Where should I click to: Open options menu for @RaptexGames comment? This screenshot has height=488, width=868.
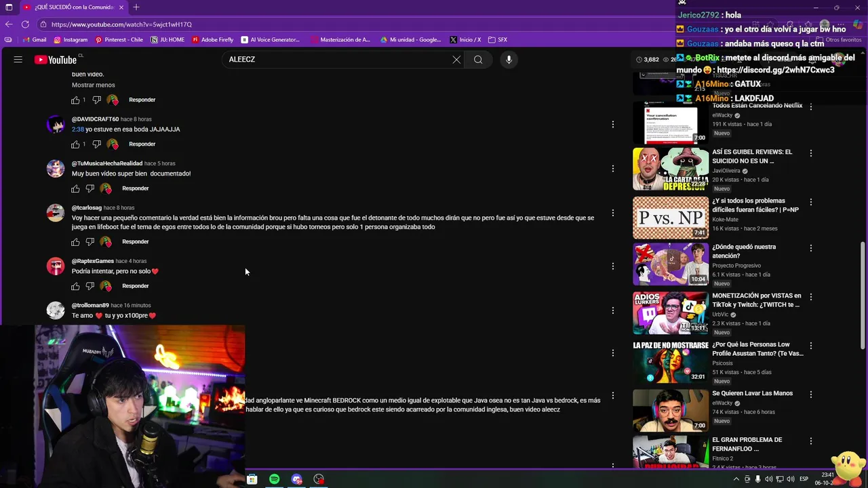point(612,266)
